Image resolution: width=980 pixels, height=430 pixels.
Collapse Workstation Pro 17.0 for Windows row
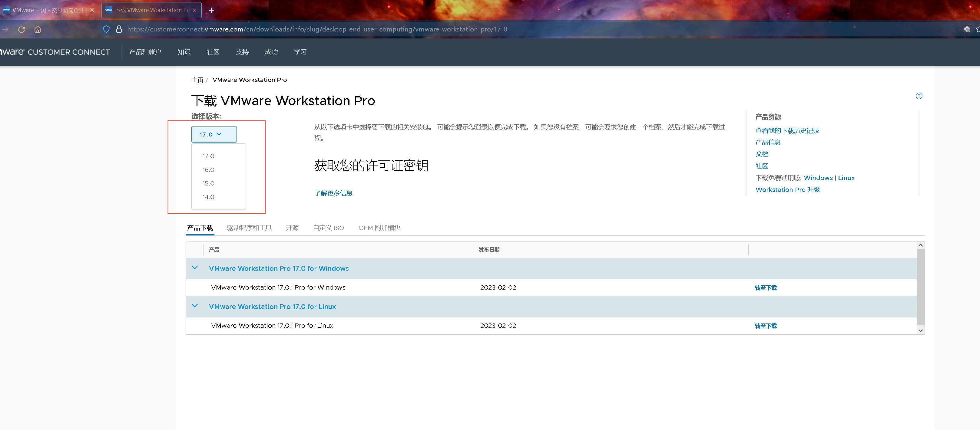point(195,268)
